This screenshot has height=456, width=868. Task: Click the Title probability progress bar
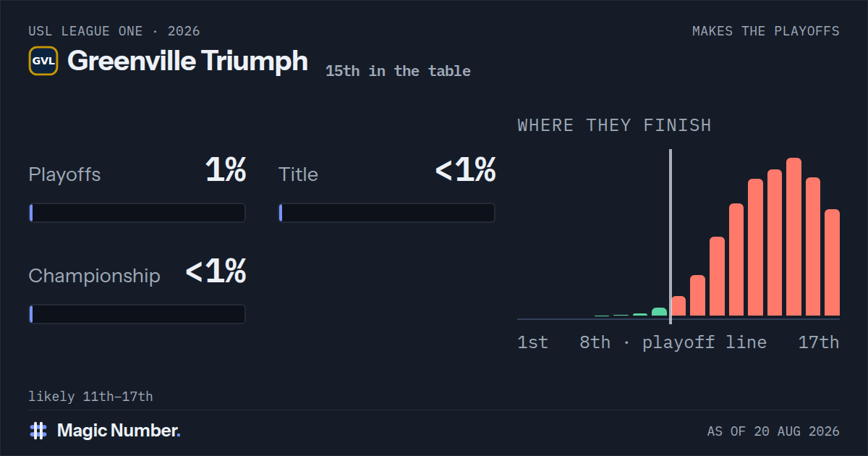pos(387,213)
